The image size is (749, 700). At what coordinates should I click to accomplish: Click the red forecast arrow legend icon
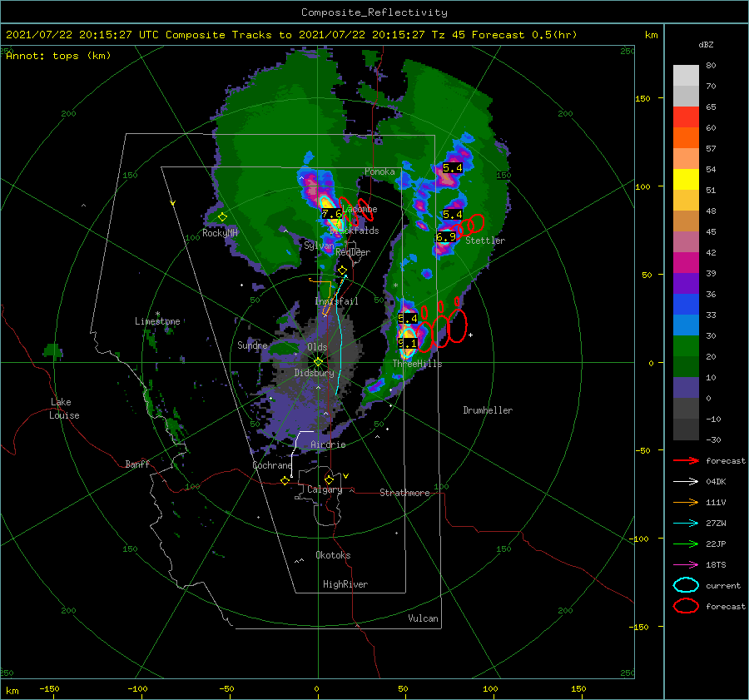click(686, 460)
